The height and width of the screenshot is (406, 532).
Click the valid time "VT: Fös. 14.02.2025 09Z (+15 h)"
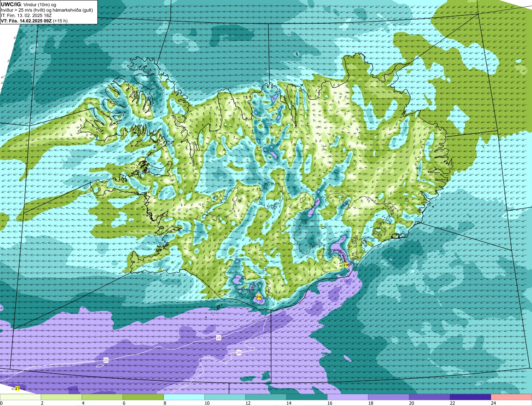coord(34,21)
